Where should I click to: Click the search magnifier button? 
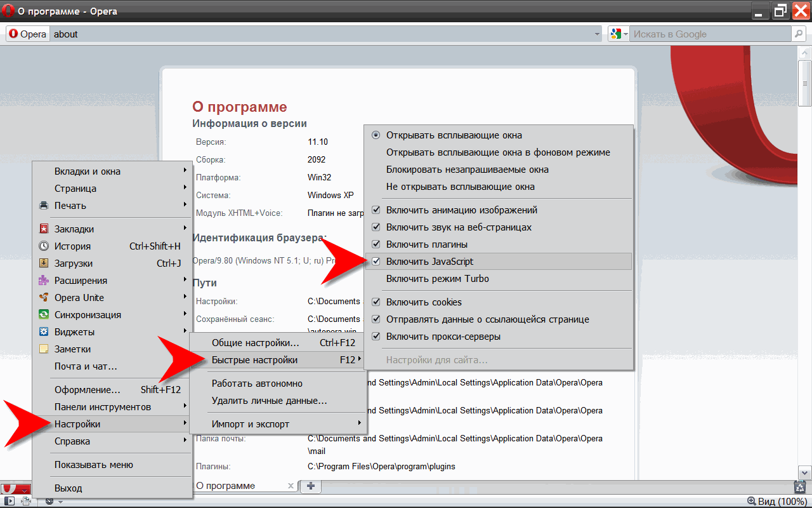(799, 34)
